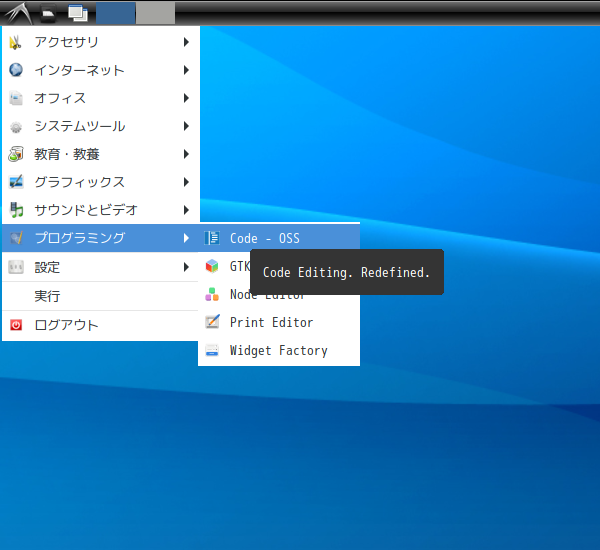600x550 pixels.
Task: Switch to the first blue workspace
Action: [x=115, y=13]
